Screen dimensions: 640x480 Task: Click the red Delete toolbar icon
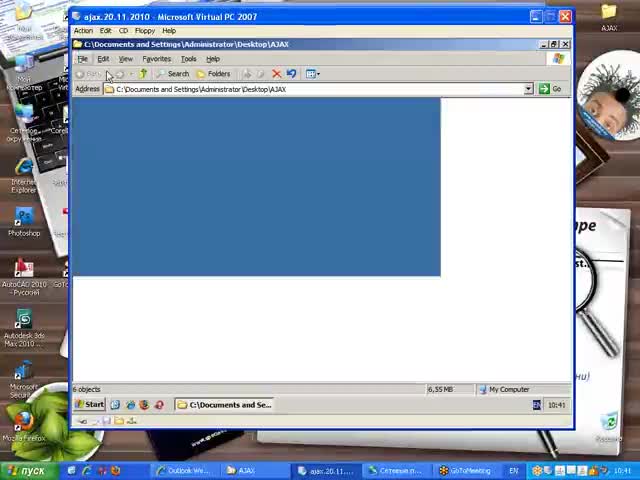[x=277, y=74]
